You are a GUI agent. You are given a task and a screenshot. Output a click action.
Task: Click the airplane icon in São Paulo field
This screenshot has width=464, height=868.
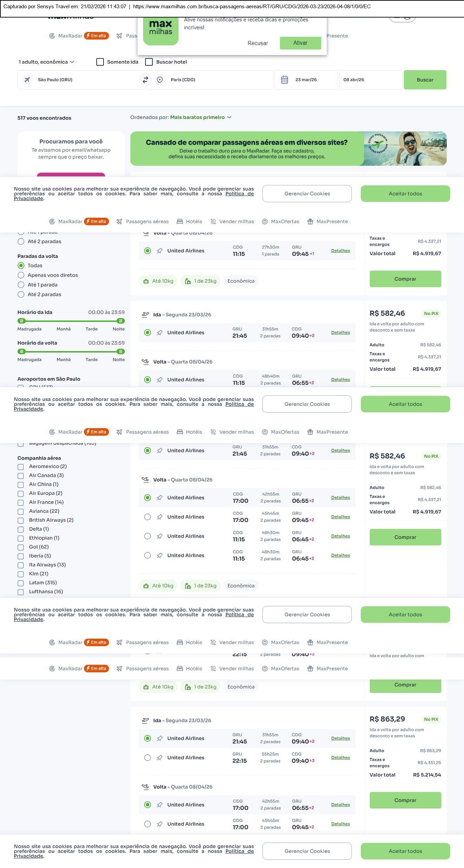pos(27,80)
